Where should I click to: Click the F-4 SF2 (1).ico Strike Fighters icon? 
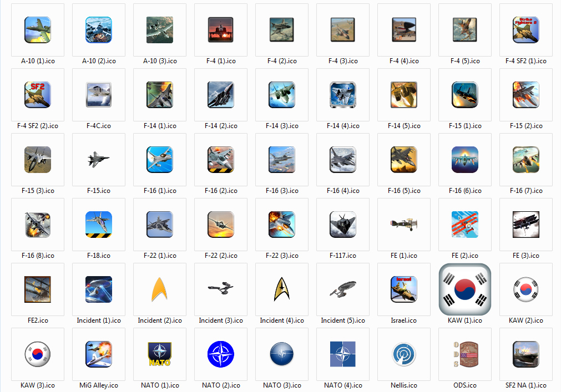tap(526, 30)
